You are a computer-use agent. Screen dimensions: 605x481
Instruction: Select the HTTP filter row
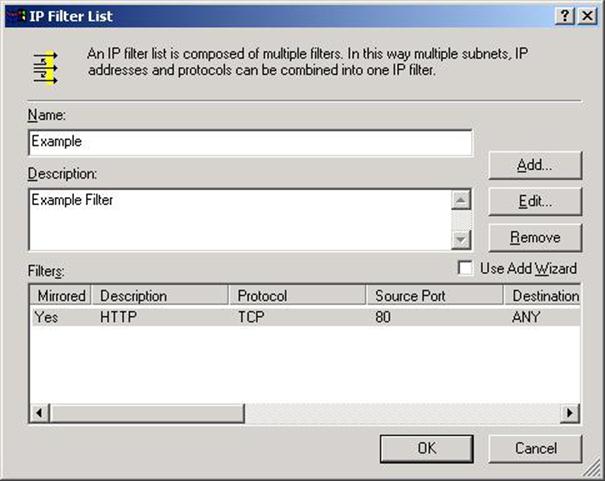pos(200,317)
